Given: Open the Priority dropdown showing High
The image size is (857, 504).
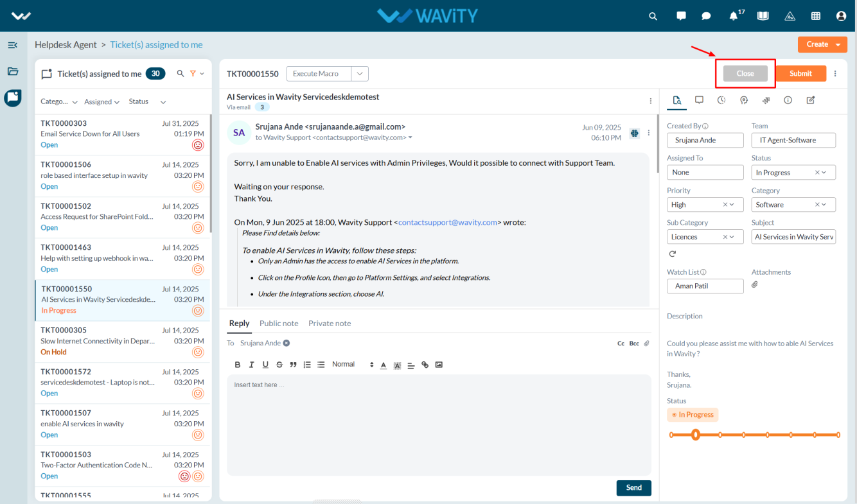Looking at the screenshot, I should (705, 204).
